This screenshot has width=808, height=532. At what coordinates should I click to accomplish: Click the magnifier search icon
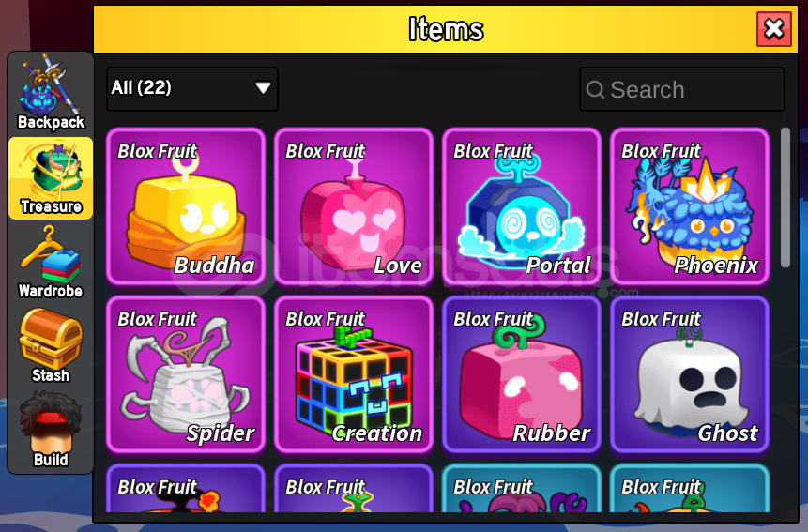pos(595,90)
